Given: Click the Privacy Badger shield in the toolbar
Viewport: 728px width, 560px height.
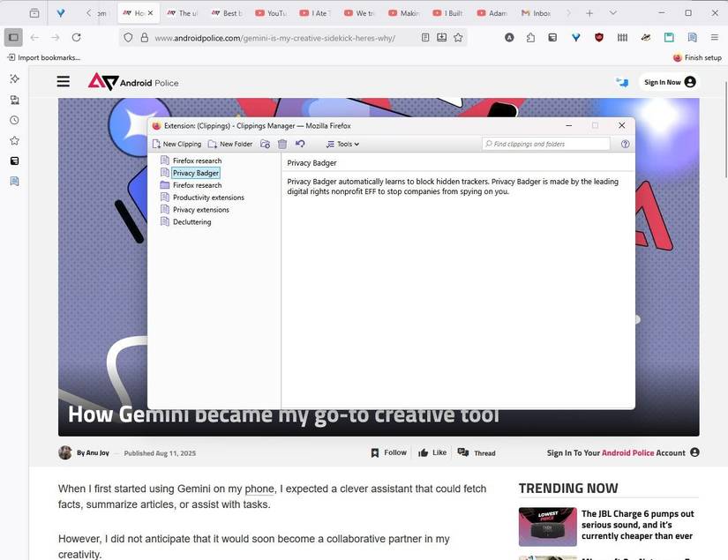Looking at the screenshot, I should coord(599,37).
